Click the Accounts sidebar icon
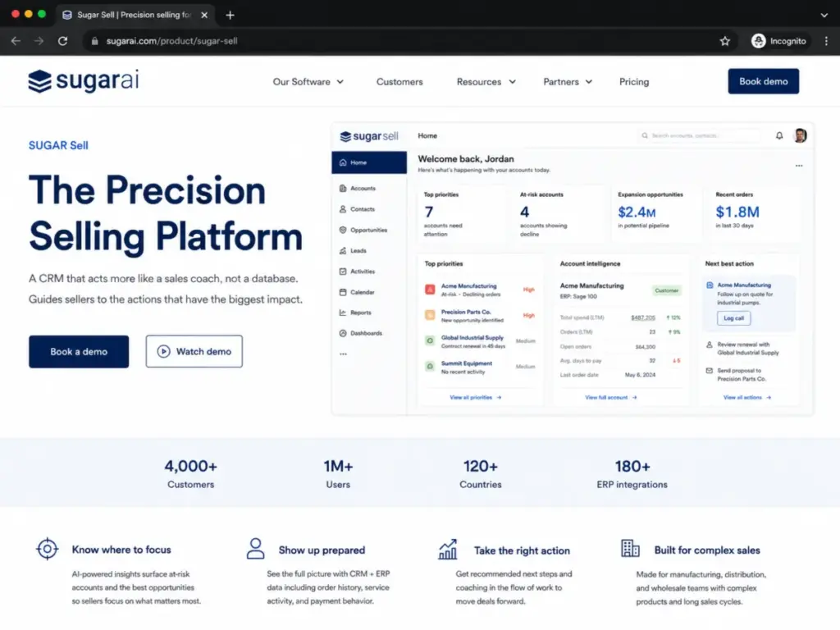 (x=343, y=188)
